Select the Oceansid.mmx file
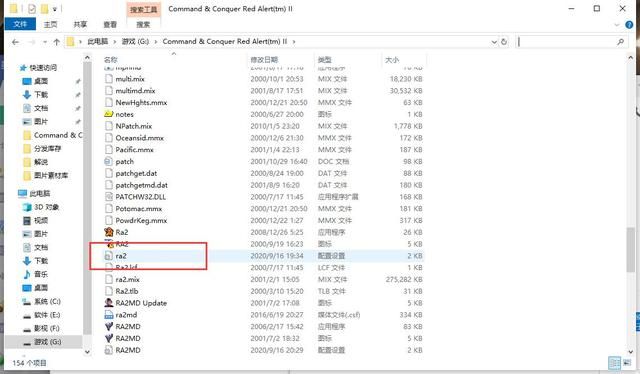The image size is (640, 374). [x=139, y=138]
